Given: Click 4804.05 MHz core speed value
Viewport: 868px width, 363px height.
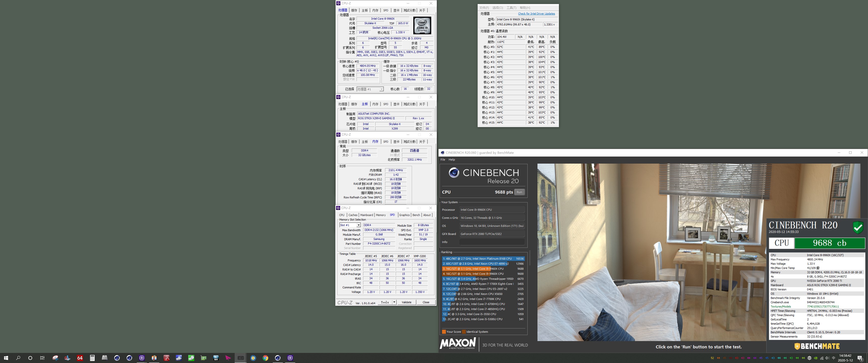Looking at the screenshot, I should tap(368, 66).
